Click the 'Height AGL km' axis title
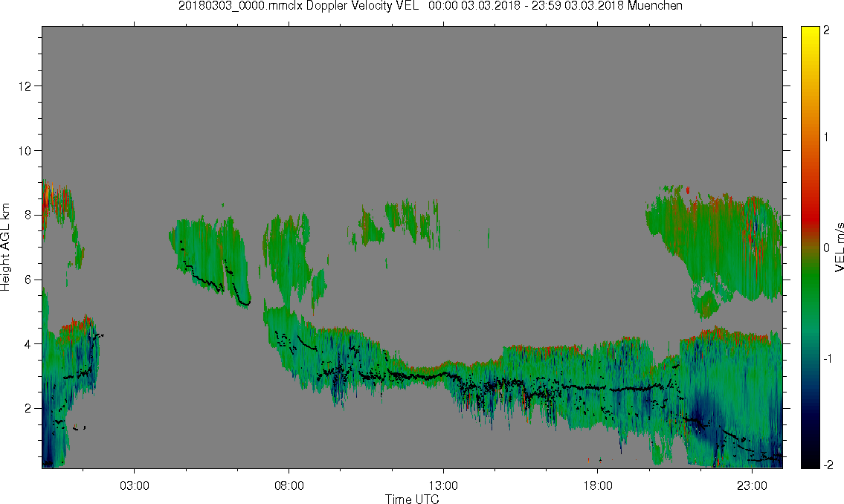Viewport: 844px width, 504px height. (5, 248)
